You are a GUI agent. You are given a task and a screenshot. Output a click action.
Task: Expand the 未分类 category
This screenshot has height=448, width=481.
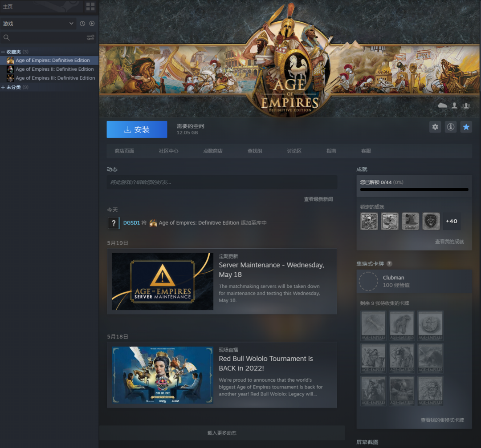coord(3,88)
